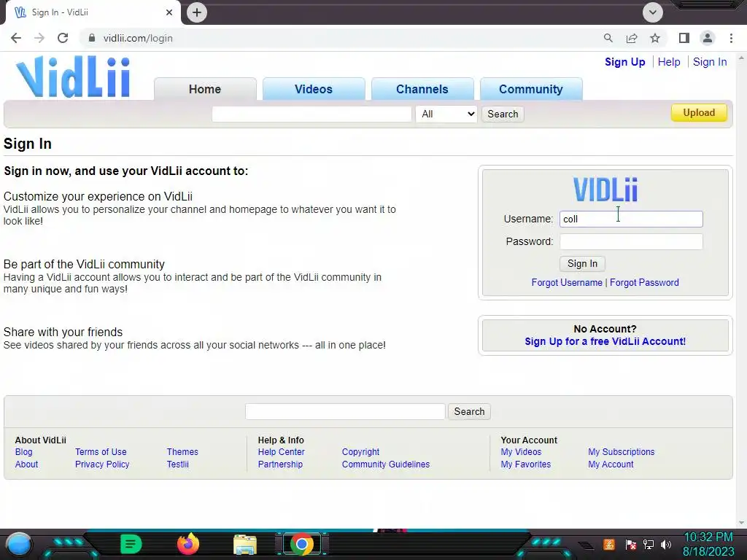The image size is (747, 560).
Task: Open the All search category dropdown
Action: click(x=446, y=114)
